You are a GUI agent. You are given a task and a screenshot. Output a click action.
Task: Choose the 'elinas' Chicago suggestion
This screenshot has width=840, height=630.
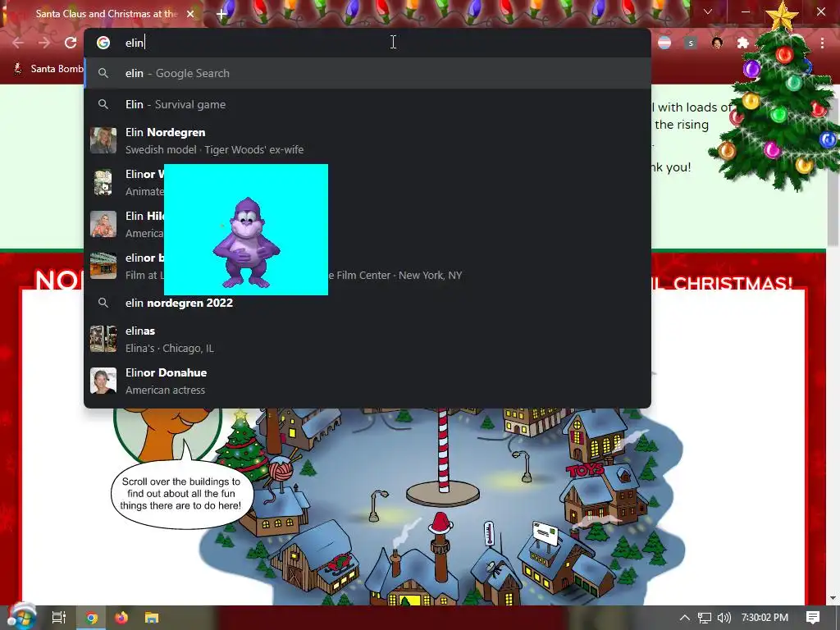point(367,339)
